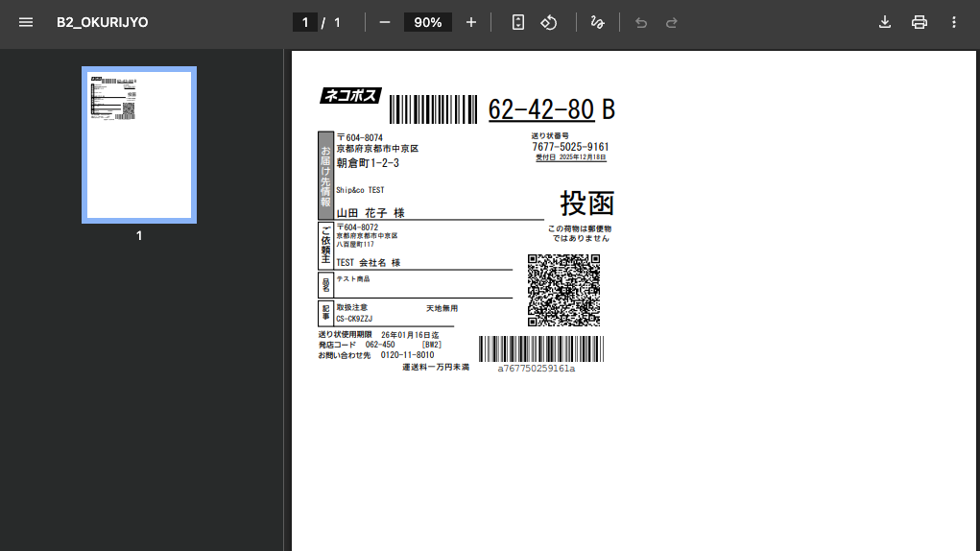Click the page label 1 under thumbnail
The height and width of the screenshot is (551, 980).
coord(139,236)
